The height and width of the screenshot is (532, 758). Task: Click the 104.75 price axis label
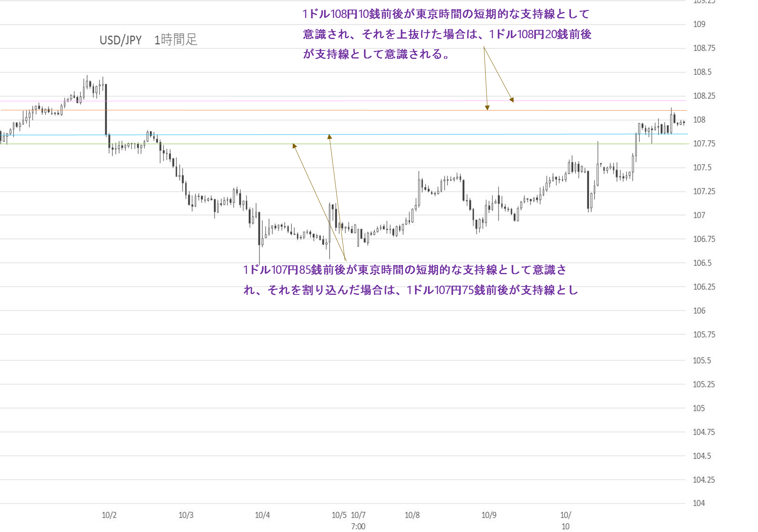point(704,432)
